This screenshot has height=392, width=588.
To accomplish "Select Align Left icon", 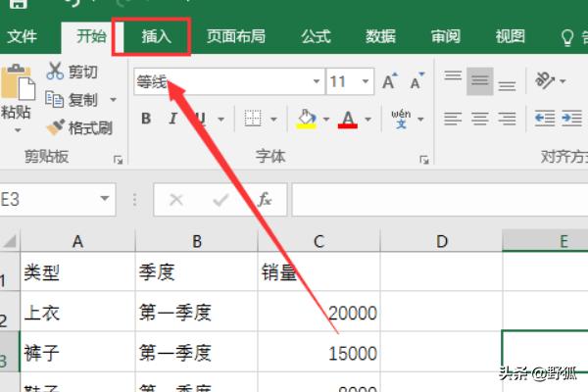I will coord(453,119).
